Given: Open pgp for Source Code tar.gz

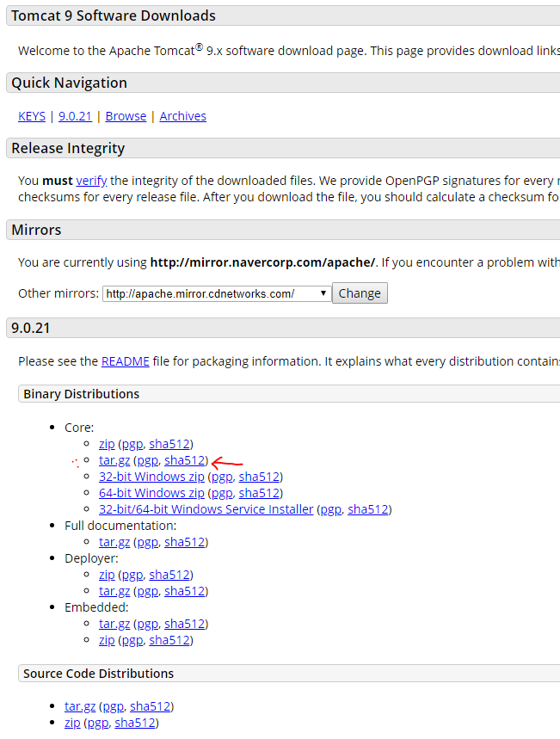Looking at the screenshot, I should [114, 706].
